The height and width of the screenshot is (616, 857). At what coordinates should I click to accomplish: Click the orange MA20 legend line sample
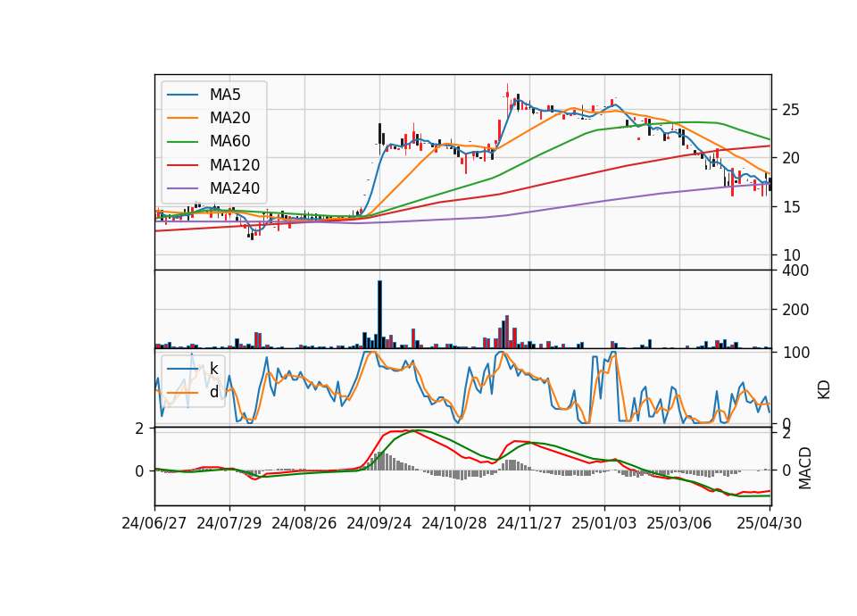(x=182, y=118)
